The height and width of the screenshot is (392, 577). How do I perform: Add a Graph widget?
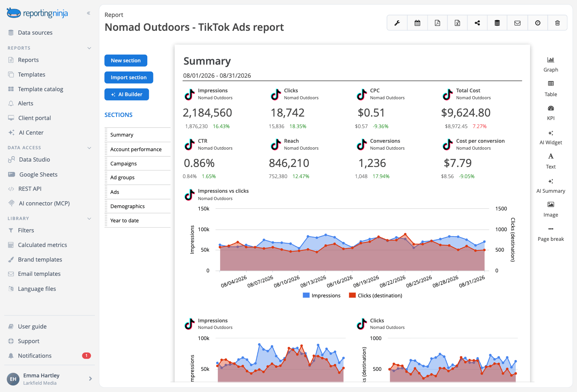(551, 65)
